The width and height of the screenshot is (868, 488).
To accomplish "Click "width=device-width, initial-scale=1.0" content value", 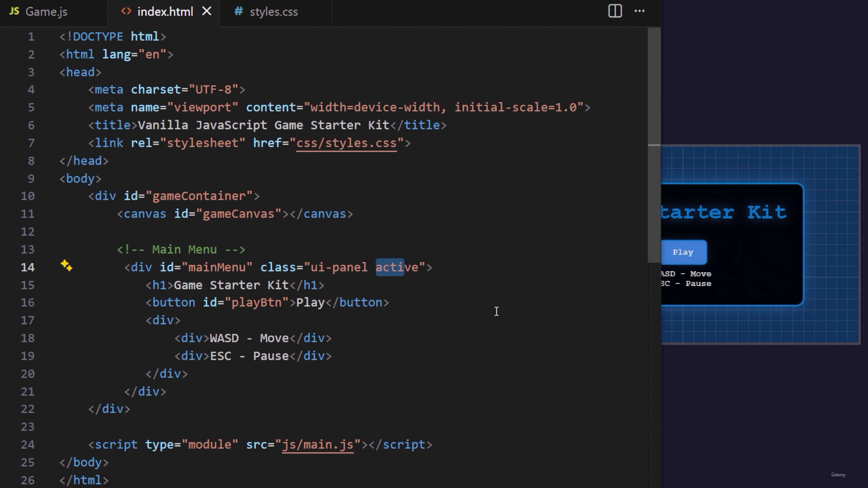I will [443, 108].
